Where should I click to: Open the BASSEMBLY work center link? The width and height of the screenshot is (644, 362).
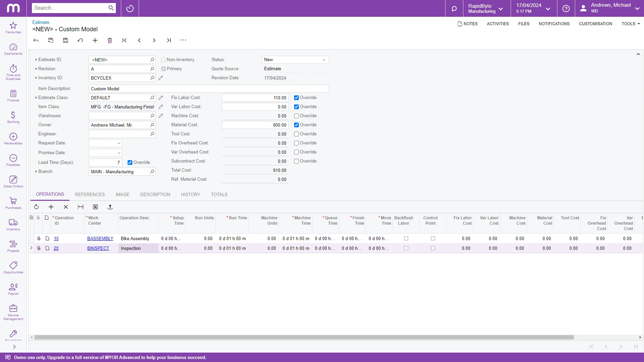coord(100,238)
